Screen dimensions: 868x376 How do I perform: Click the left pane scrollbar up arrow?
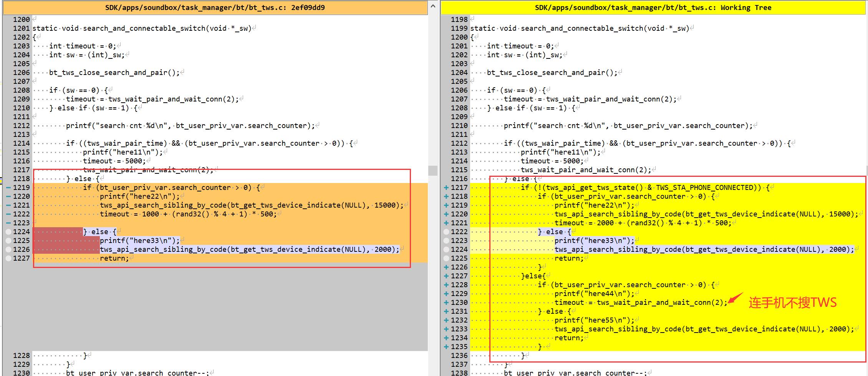click(x=433, y=6)
